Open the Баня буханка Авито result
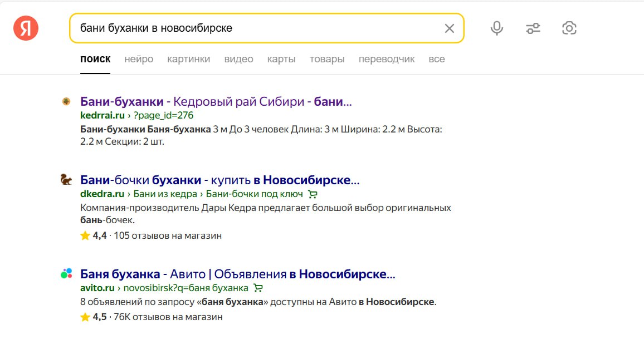This screenshot has width=644, height=349. pyautogui.click(x=237, y=274)
